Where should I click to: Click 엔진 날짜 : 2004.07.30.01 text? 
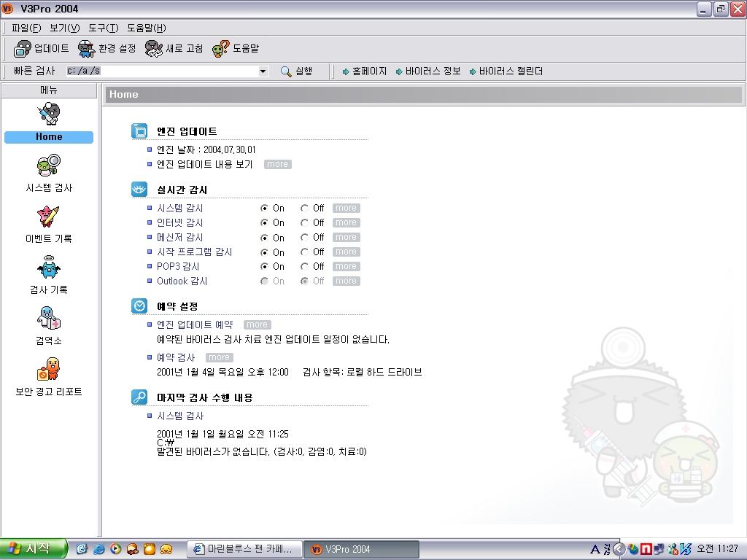(206, 150)
